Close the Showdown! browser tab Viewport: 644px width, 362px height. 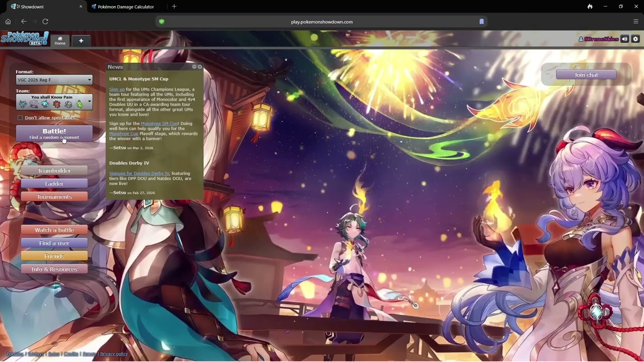click(x=80, y=7)
